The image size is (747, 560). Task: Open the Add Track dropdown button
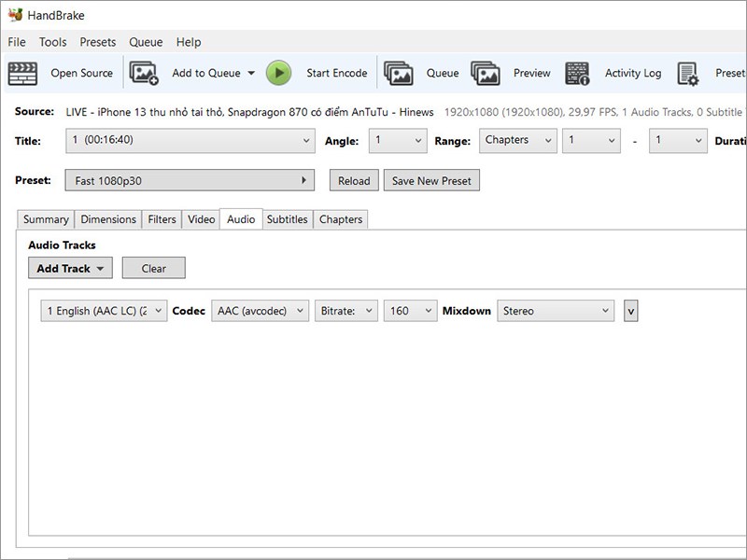click(x=71, y=268)
